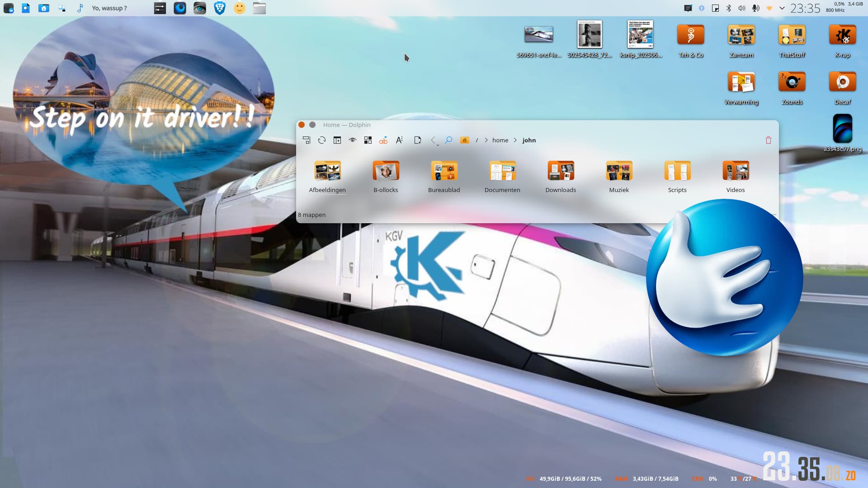868x488 pixels.
Task: Click the create new document icon
Action: tap(418, 140)
